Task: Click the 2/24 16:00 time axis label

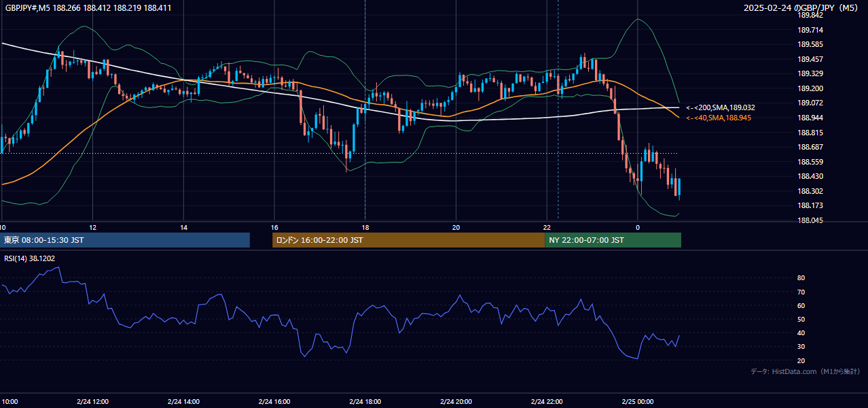Action: pyautogui.click(x=274, y=401)
